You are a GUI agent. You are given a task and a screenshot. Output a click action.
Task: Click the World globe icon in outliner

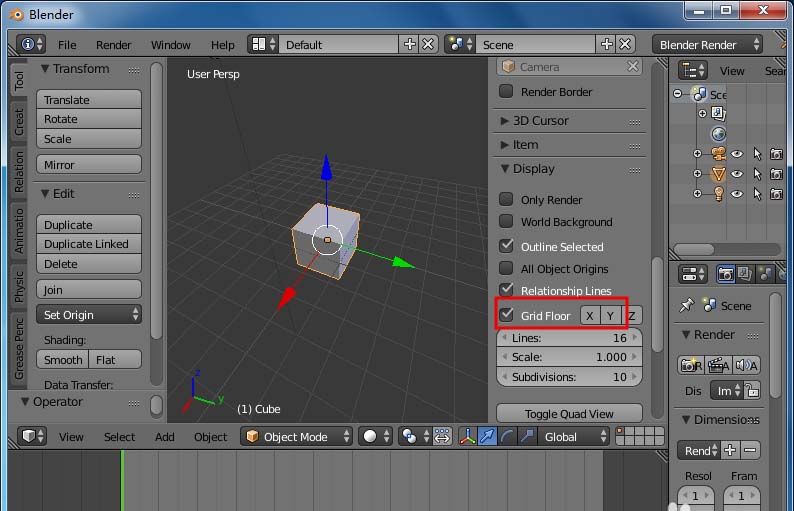(x=717, y=133)
